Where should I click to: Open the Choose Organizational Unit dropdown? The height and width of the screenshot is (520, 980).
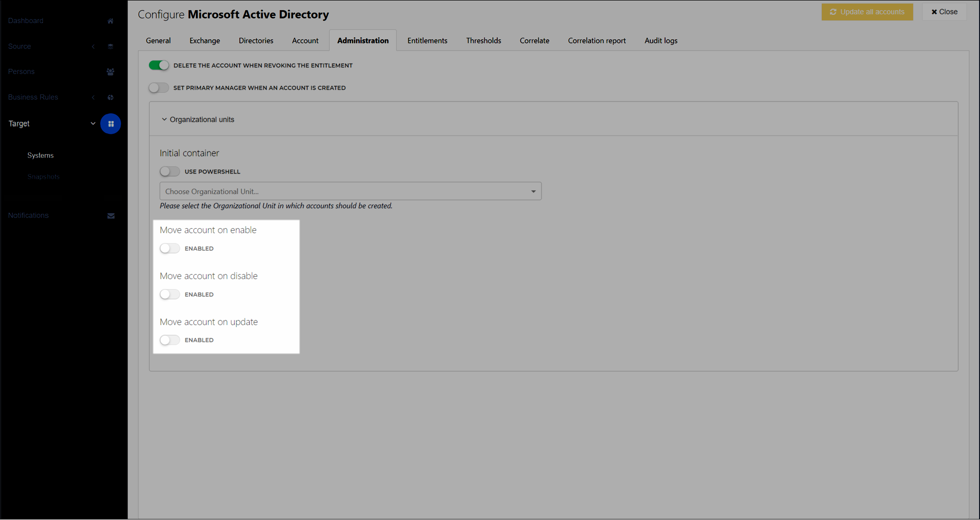coord(350,191)
